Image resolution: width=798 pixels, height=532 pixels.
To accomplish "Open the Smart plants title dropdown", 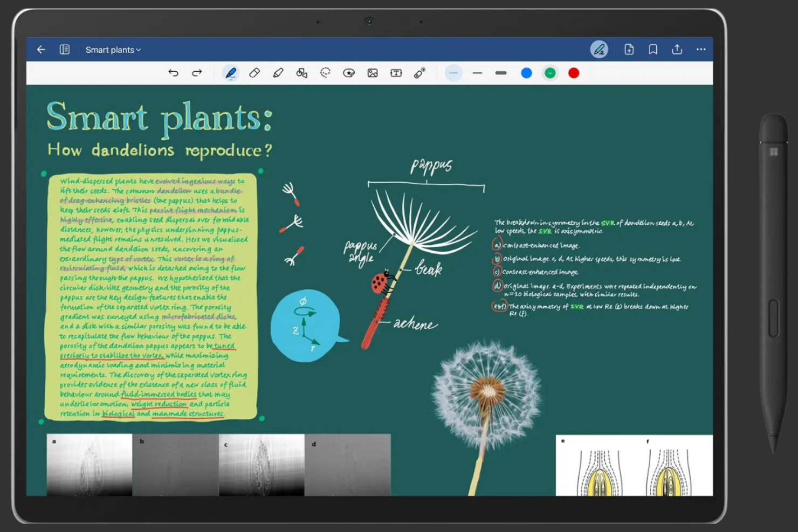I will point(113,49).
